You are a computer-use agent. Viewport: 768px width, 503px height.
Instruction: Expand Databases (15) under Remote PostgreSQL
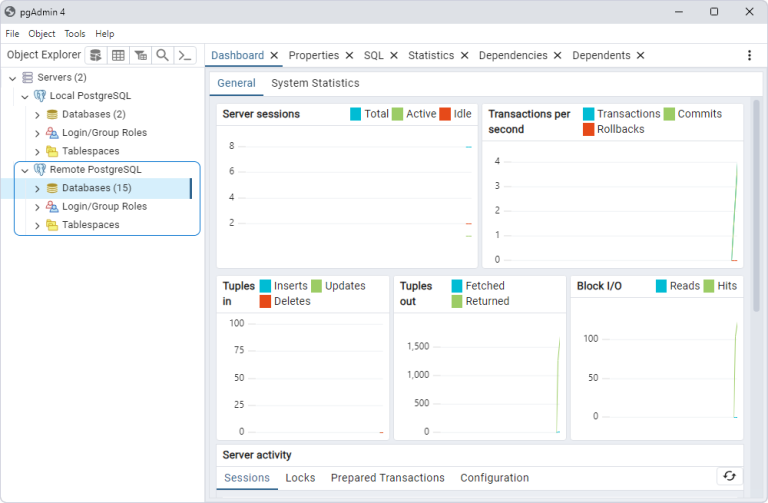[37, 189]
